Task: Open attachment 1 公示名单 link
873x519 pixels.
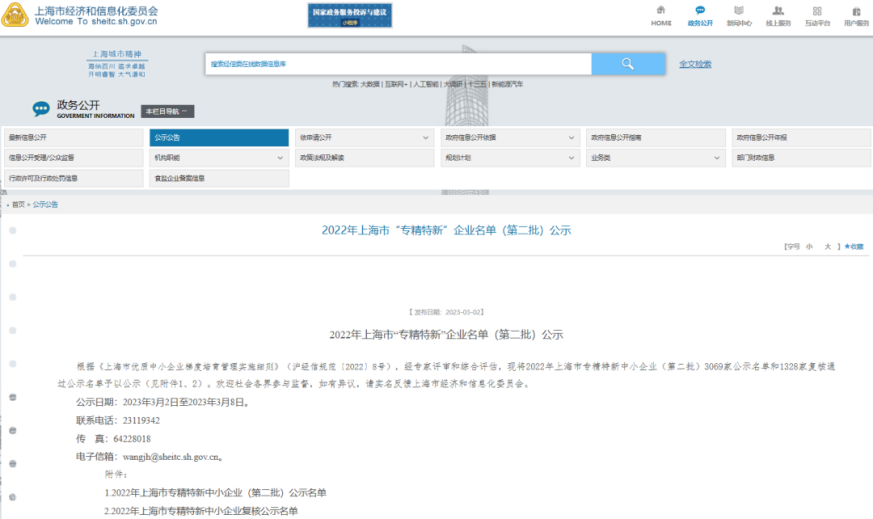Action: point(216,493)
